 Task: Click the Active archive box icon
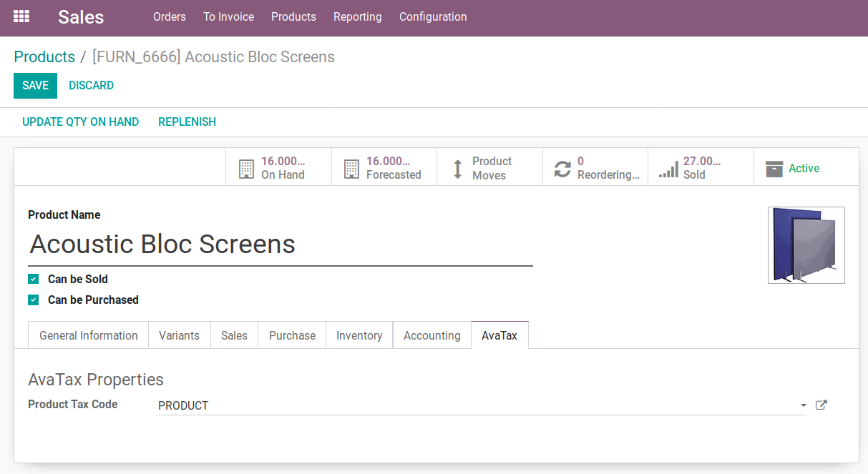tap(774, 169)
